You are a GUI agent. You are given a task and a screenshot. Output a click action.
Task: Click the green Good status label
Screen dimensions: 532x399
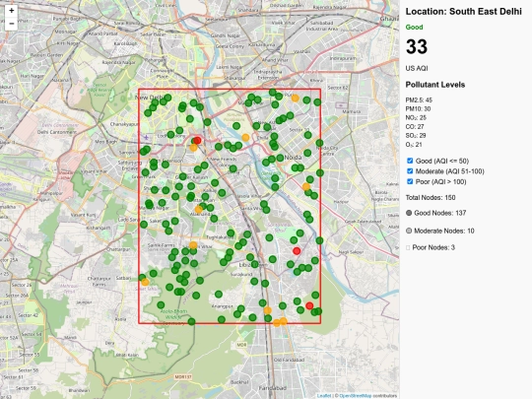414,28
